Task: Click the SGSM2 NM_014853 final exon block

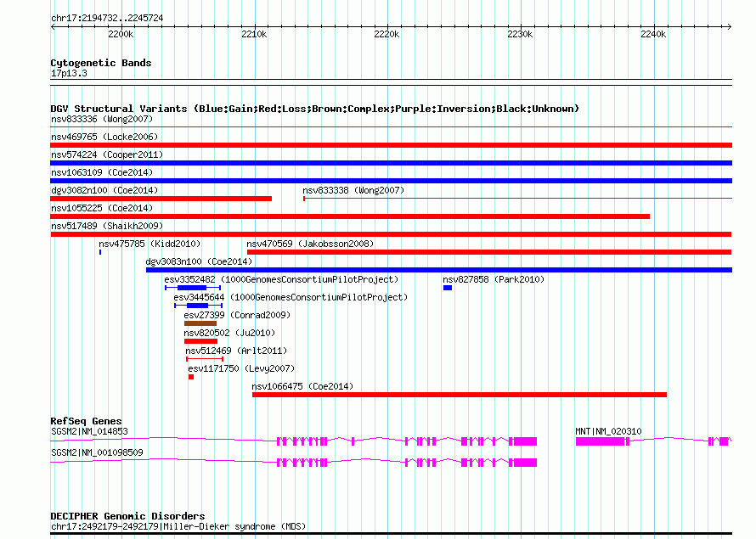Action: (525, 441)
